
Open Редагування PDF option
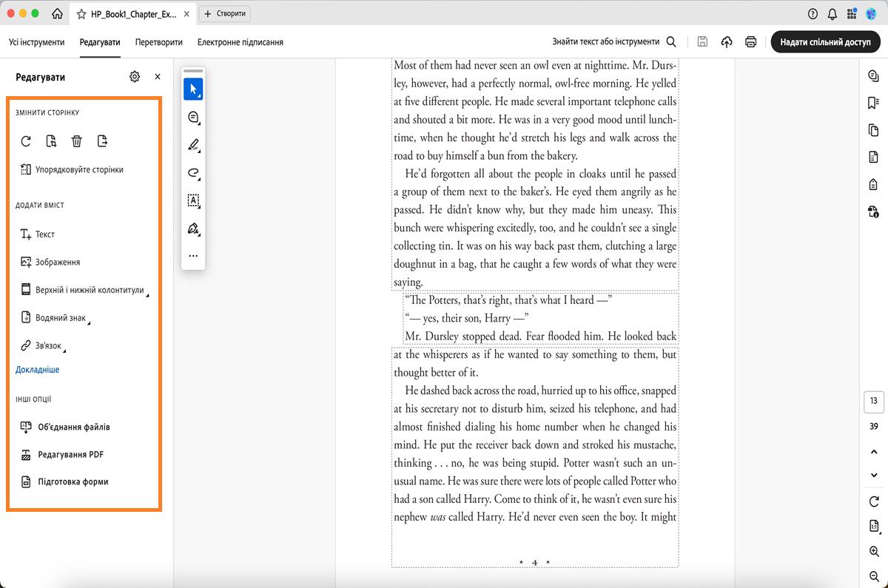pos(62,455)
